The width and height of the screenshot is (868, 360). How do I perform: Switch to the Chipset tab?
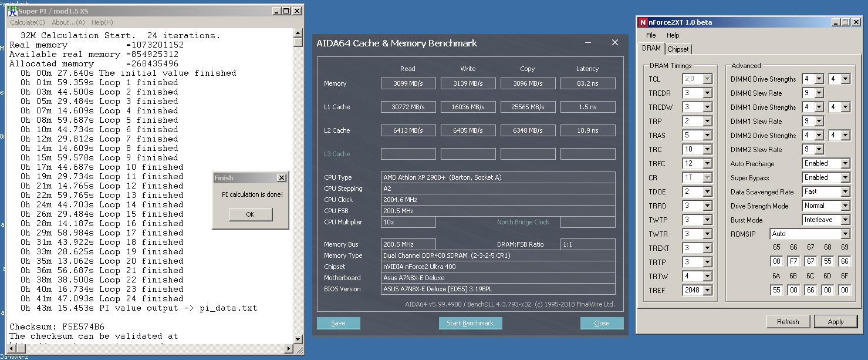[678, 49]
